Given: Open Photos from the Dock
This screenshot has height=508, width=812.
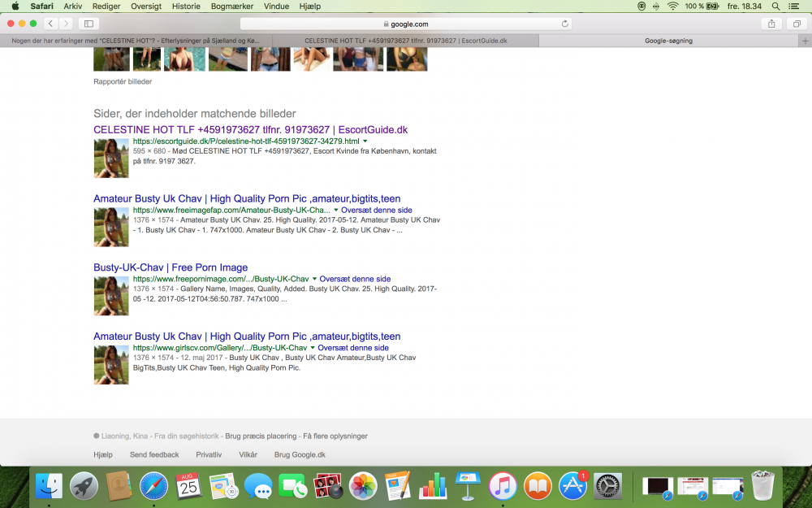Looking at the screenshot, I should click(x=363, y=487).
